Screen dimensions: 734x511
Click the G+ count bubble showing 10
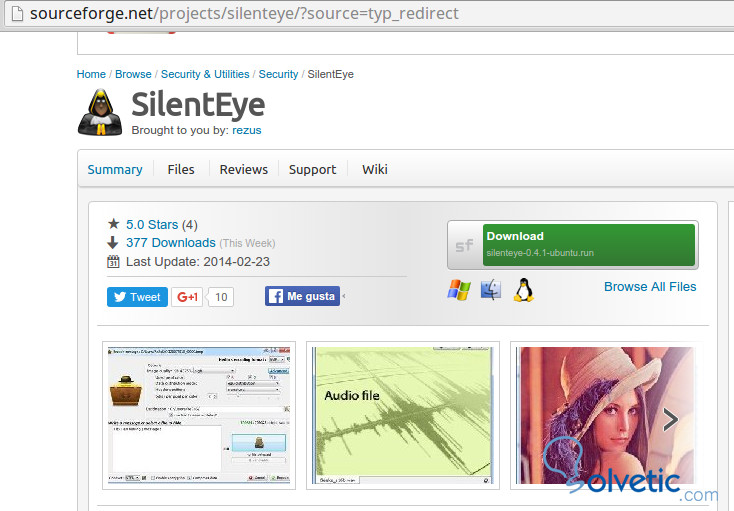pyautogui.click(x=221, y=297)
